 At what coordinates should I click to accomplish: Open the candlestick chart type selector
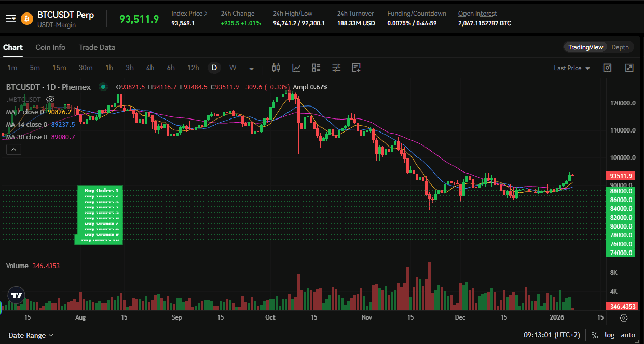[x=276, y=68]
